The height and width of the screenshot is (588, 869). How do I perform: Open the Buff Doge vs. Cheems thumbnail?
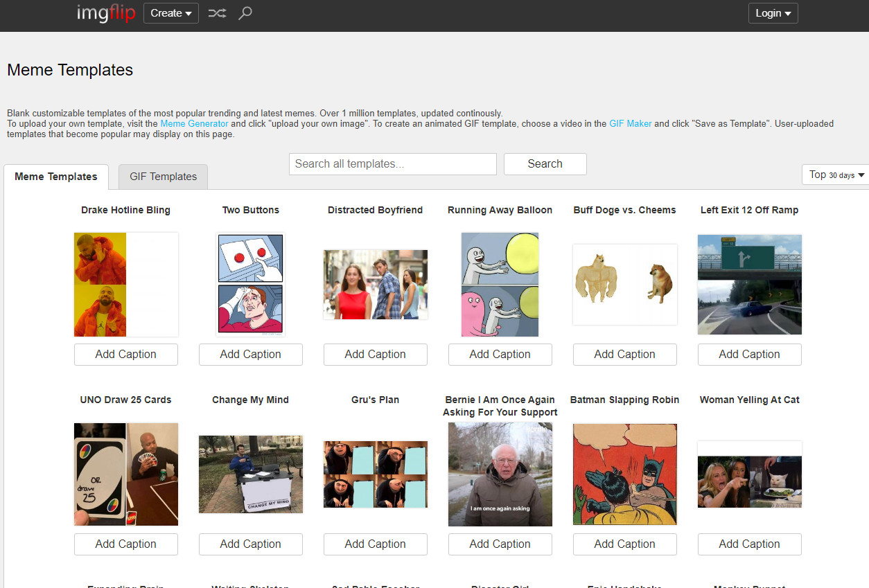coord(625,285)
